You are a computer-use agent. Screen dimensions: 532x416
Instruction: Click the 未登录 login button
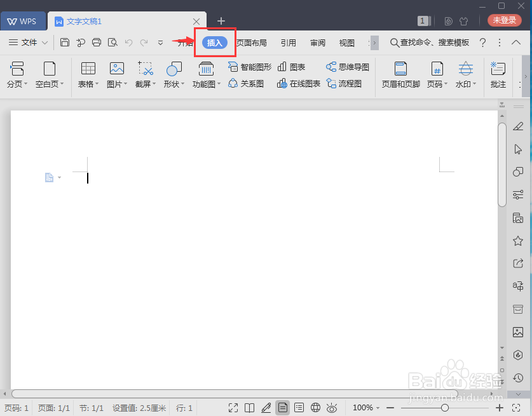(x=504, y=20)
